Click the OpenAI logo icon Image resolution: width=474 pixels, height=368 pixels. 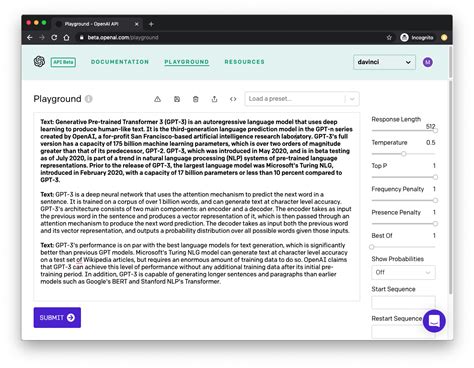click(x=39, y=62)
